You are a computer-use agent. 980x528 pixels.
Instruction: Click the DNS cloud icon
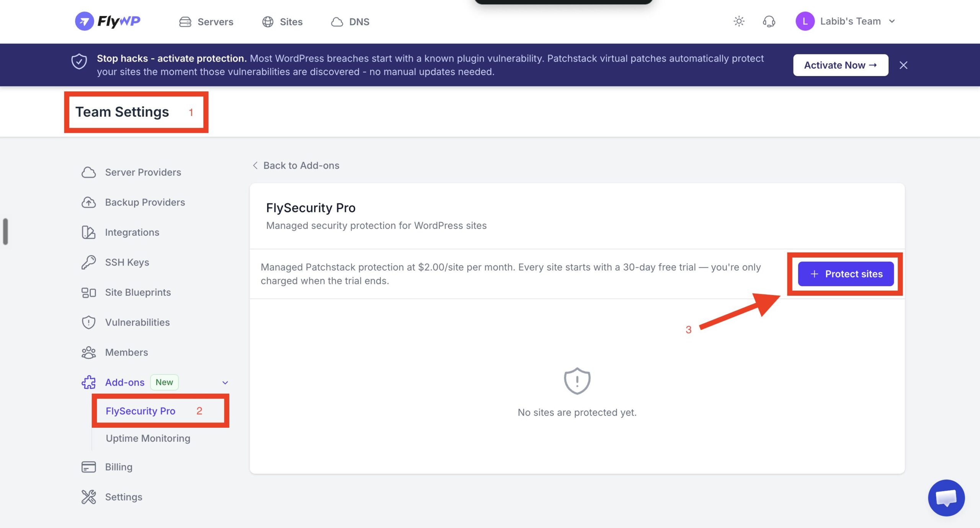click(x=337, y=22)
